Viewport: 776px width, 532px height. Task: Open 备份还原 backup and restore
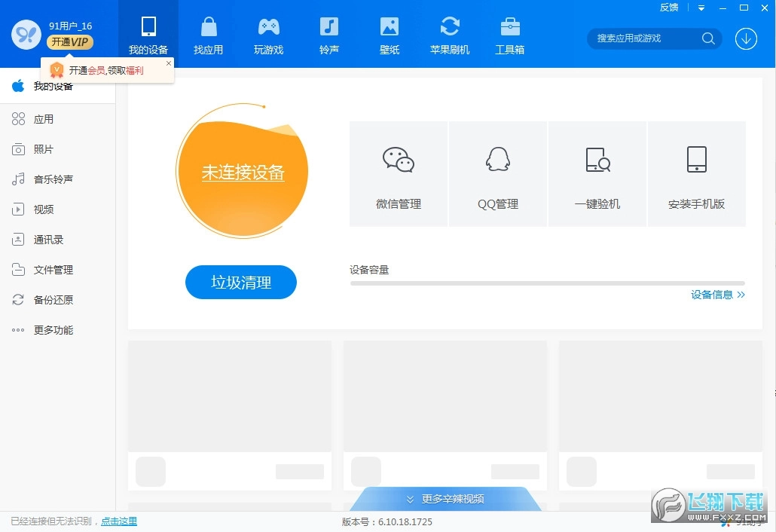(53, 300)
